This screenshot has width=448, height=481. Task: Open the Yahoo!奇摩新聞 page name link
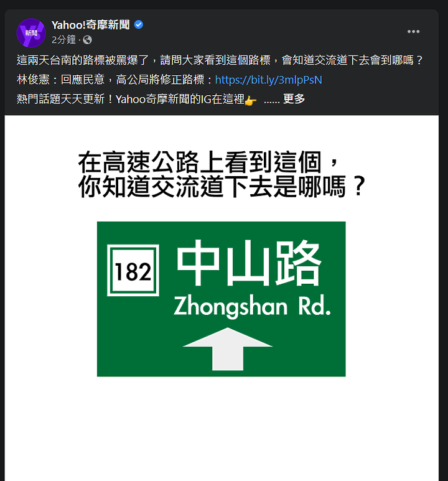tap(90, 25)
